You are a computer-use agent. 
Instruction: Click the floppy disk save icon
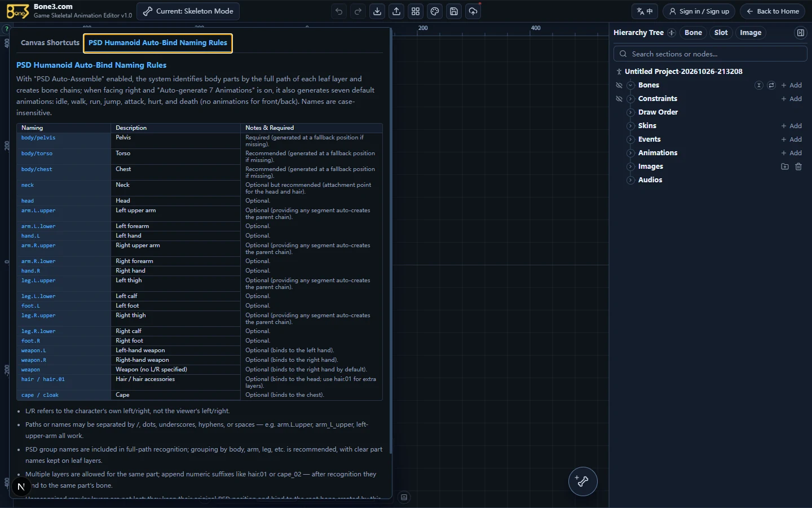(454, 11)
